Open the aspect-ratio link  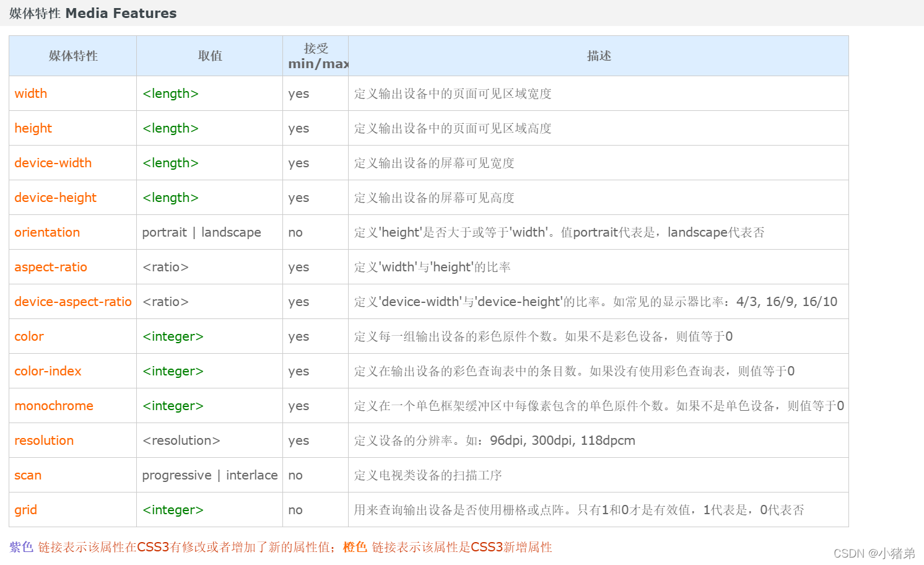pos(51,267)
